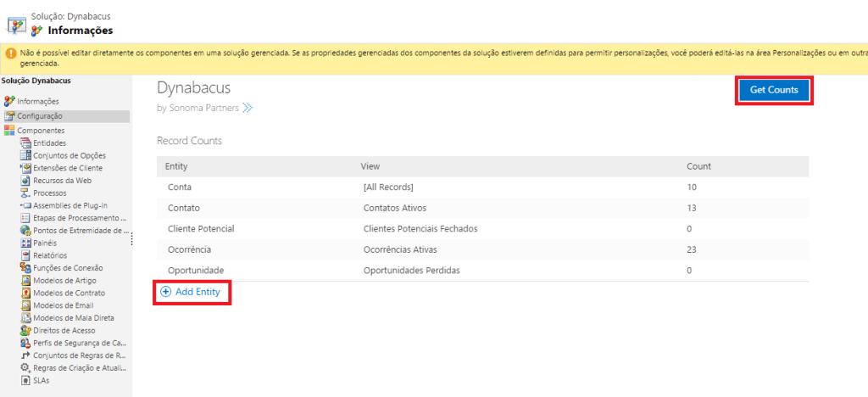Open Modelos de Email in tree

coord(63,305)
